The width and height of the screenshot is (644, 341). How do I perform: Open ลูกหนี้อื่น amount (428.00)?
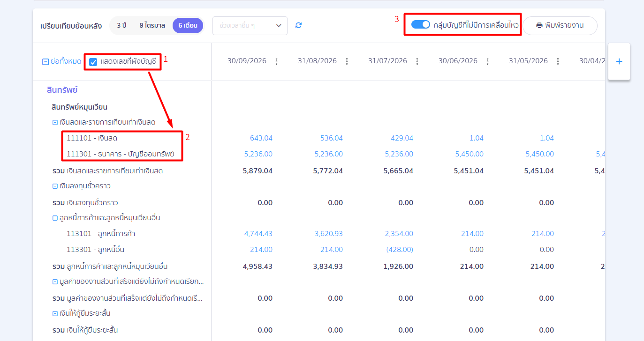pyautogui.click(x=400, y=250)
